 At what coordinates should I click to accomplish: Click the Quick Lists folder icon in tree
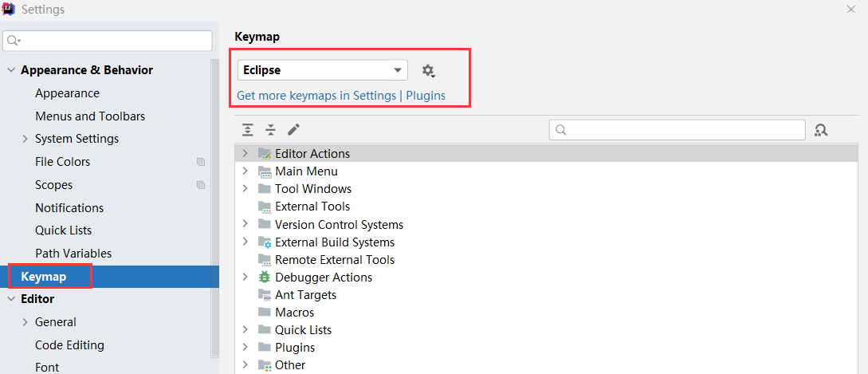point(265,329)
